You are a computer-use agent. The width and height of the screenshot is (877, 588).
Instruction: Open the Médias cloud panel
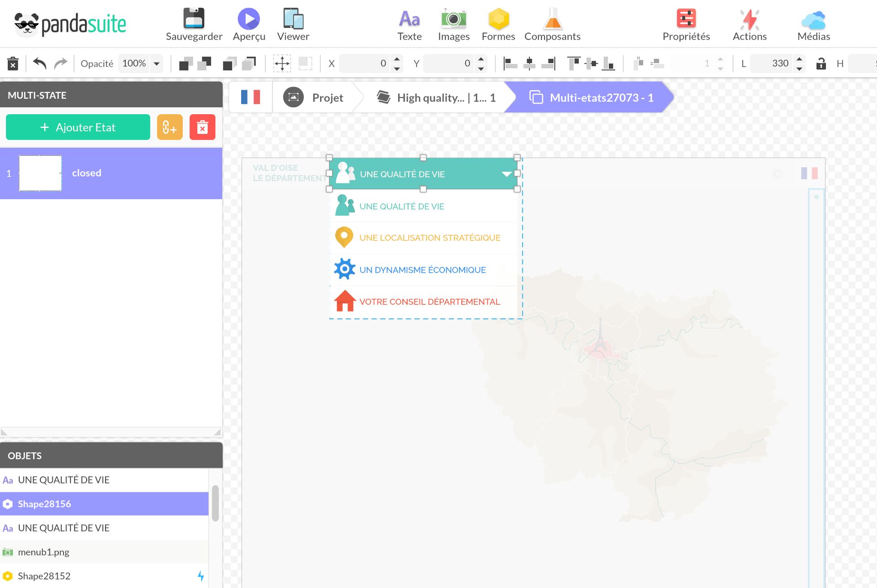click(813, 19)
